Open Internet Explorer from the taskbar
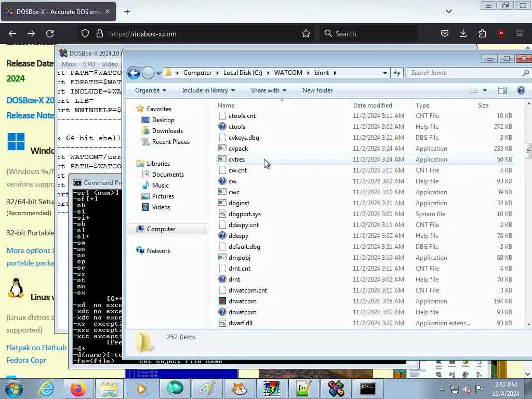Screen dimensions: 532x399 tap(46, 389)
